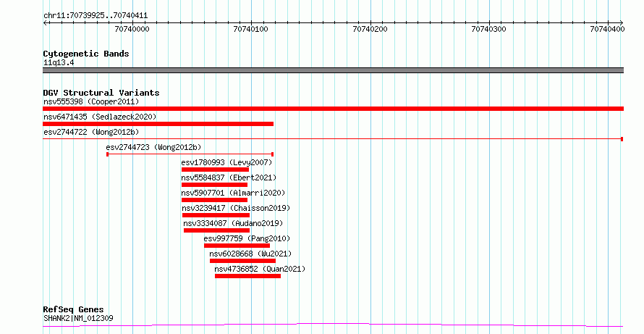Click the nsv6028668 (Wu2021) red bar
Image resolution: width=644 pixels, height=334 pixels.
(x=242, y=261)
